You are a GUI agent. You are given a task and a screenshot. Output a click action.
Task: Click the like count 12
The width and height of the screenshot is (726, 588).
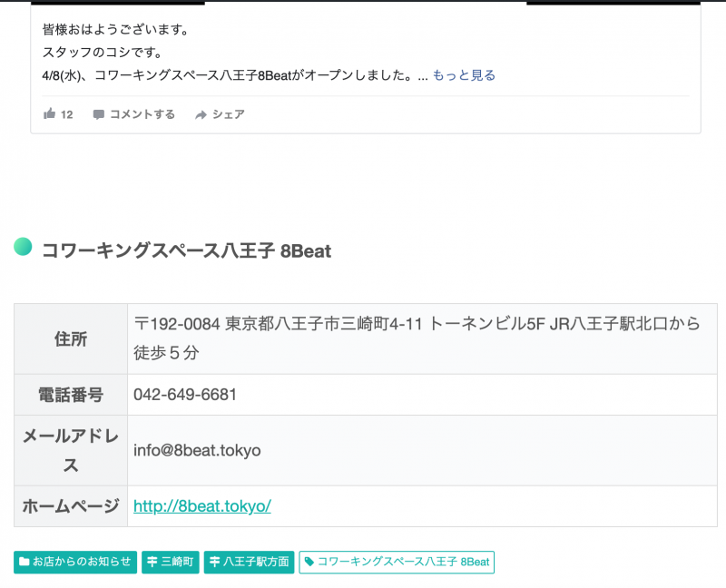[67, 114]
